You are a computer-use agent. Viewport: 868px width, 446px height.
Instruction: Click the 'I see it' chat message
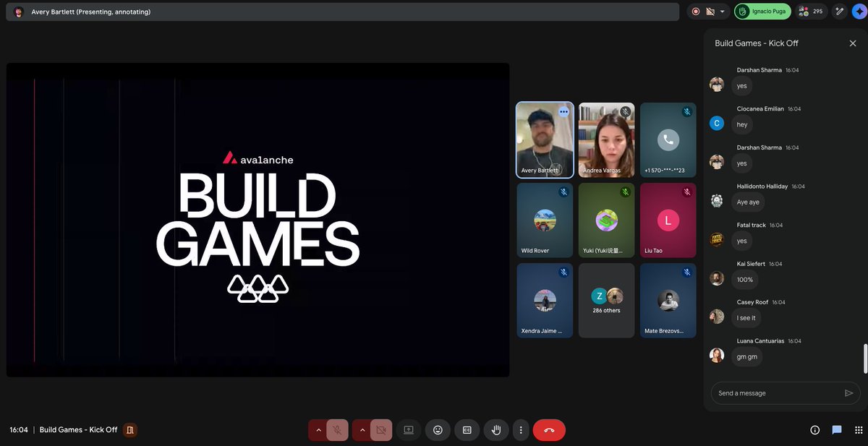pos(746,318)
